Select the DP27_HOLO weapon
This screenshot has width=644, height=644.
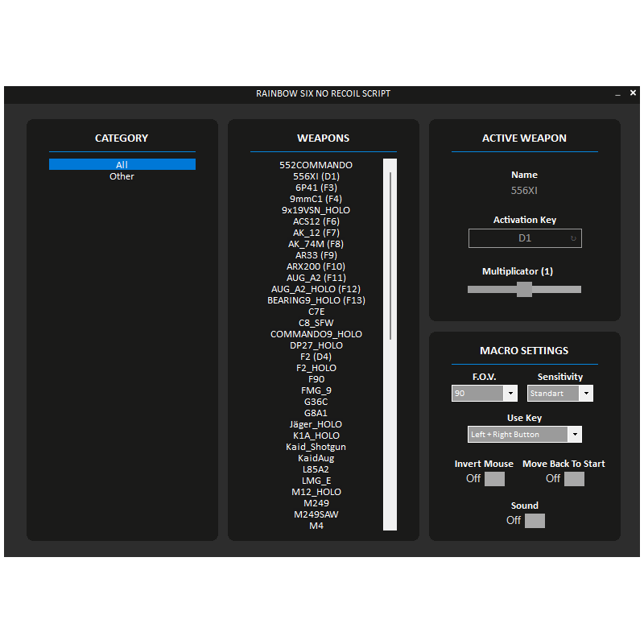pyautogui.click(x=316, y=345)
